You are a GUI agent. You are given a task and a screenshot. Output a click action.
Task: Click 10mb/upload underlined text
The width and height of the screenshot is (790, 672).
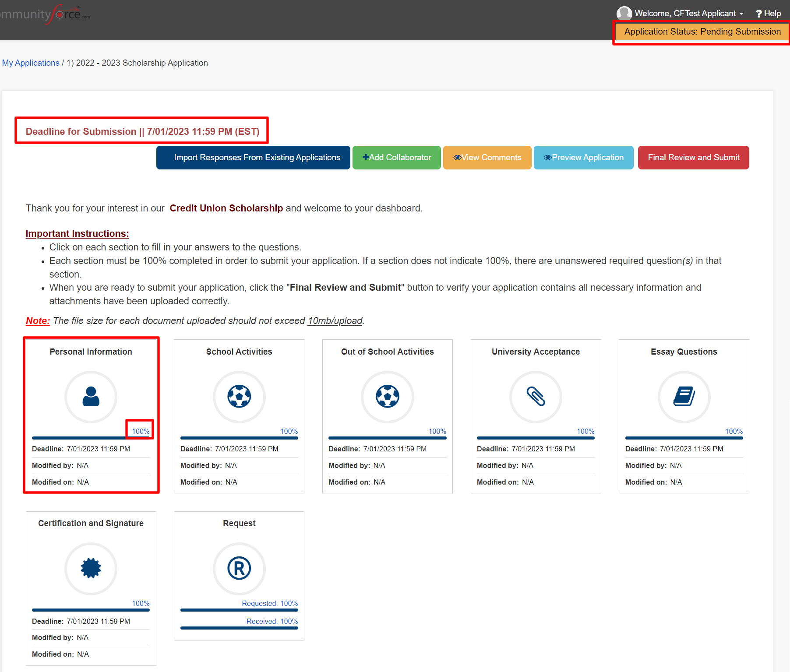pyautogui.click(x=335, y=320)
